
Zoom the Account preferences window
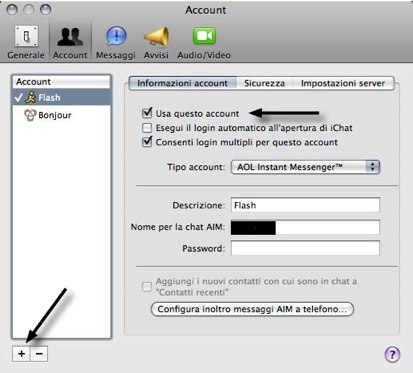(x=45, y=10)
